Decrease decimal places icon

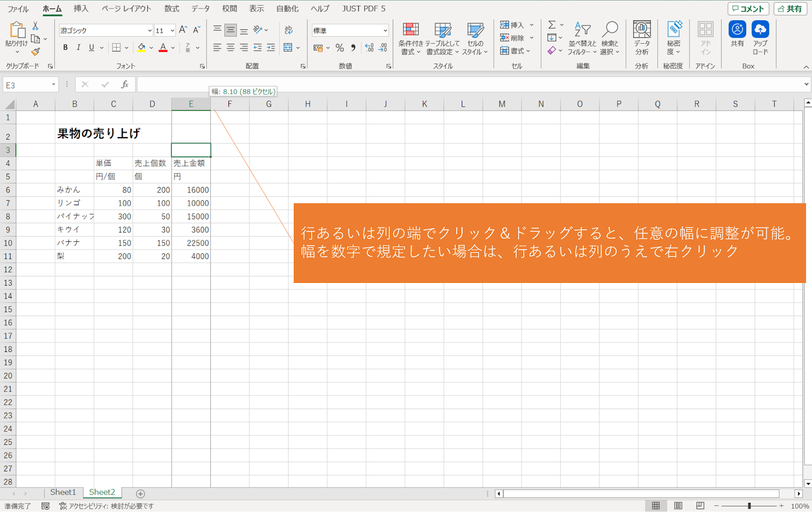383,48
